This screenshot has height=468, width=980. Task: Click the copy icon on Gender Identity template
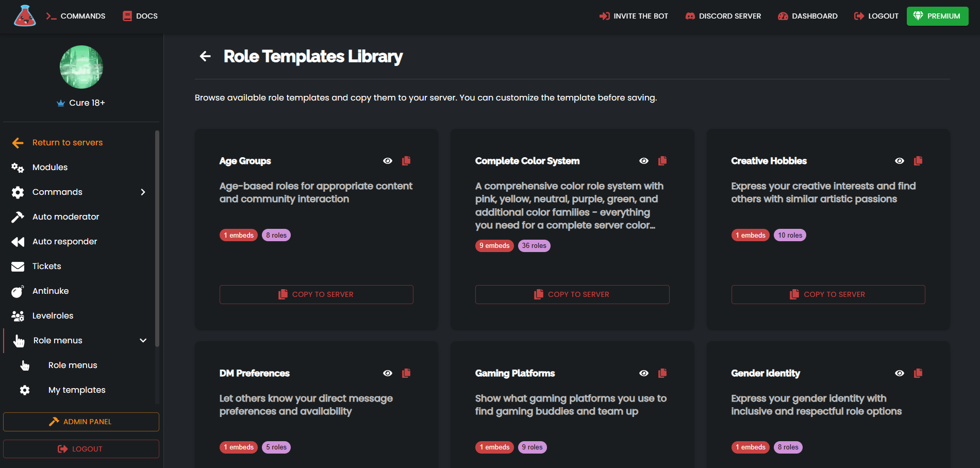point(918,373)
